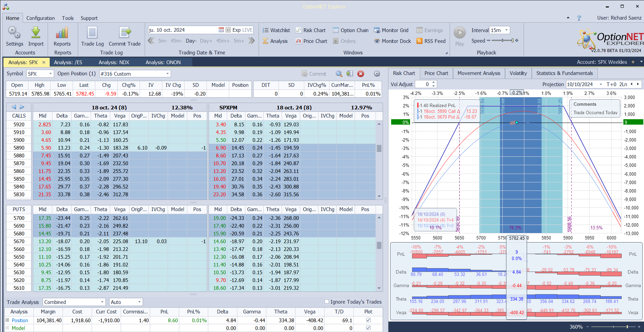Step forward 45 minutes with 45m+
Image resolution: width=644 pixels, height=332 pixels.
coord(223,41)
